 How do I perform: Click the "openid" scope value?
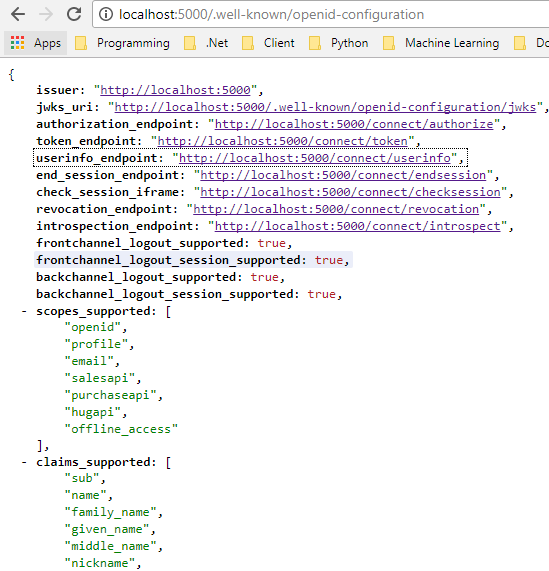[92, 327]
